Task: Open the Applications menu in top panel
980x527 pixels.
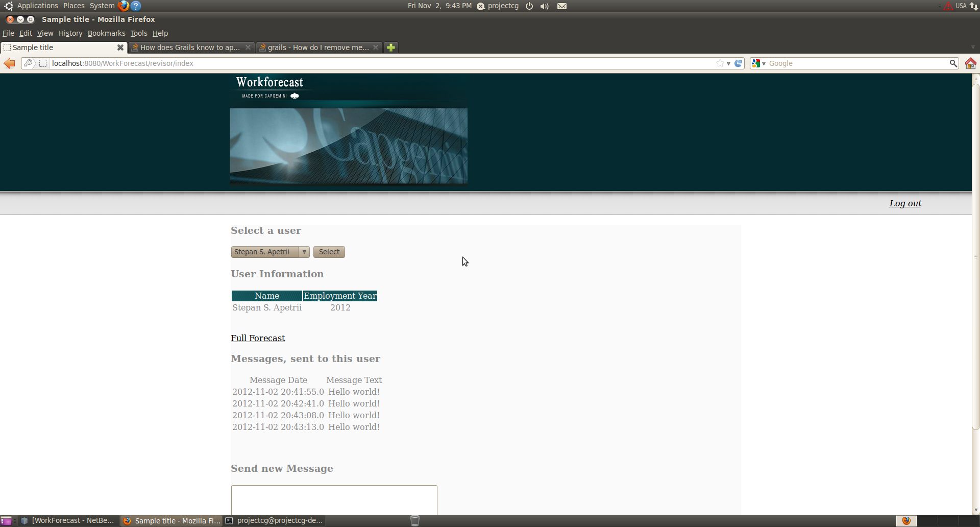Action: 37,6
